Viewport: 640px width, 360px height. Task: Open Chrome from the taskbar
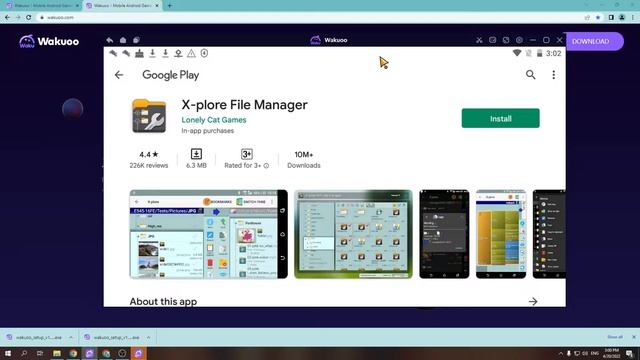click(73, 353)
